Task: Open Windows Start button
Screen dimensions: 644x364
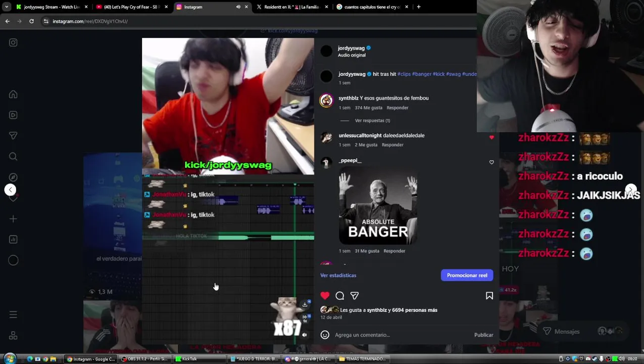Action: (x=10, y=359)
